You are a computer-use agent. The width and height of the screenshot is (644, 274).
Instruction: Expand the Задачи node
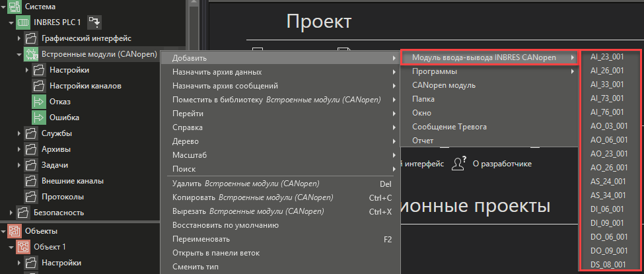[x=19, y=165]
